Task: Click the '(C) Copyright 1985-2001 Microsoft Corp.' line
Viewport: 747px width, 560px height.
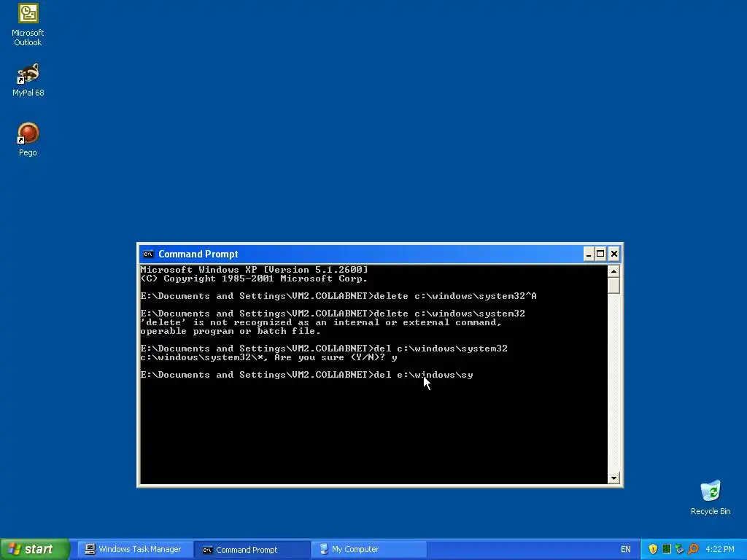Action: coord(254,279)
